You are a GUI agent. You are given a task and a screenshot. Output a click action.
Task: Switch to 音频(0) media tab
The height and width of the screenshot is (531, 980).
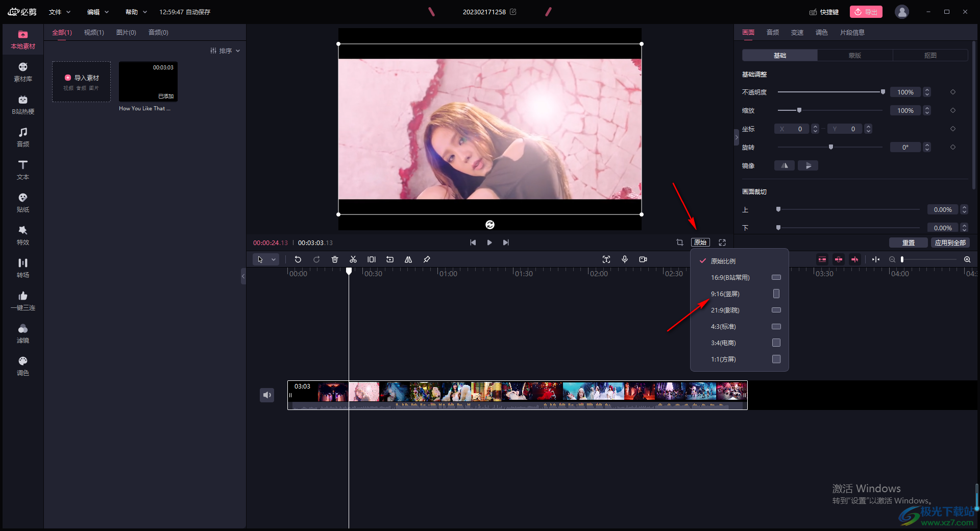pyautogui.click(x=158, y=32)
